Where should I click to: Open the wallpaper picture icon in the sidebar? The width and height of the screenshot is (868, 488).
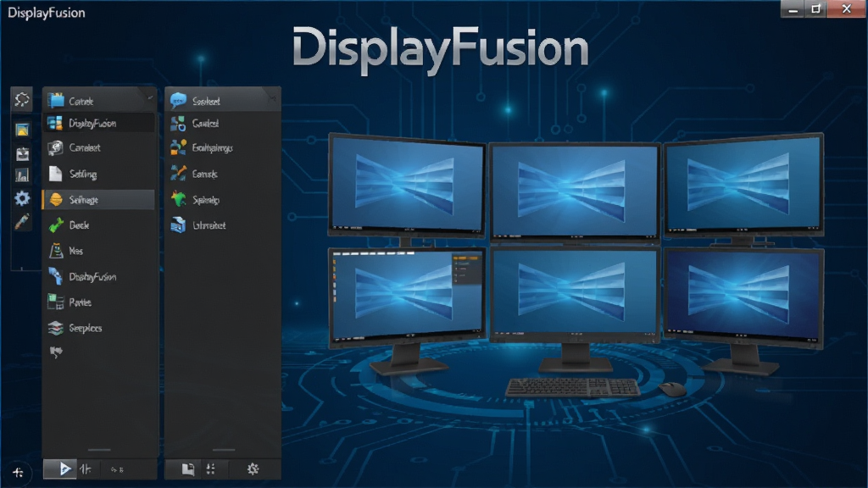pos(22,130)
